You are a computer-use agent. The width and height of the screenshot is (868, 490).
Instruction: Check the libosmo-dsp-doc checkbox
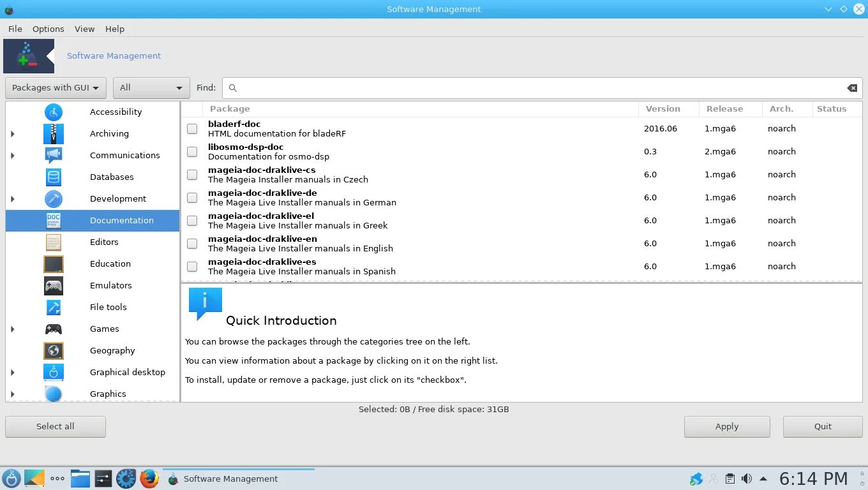[x=191, y=151]
